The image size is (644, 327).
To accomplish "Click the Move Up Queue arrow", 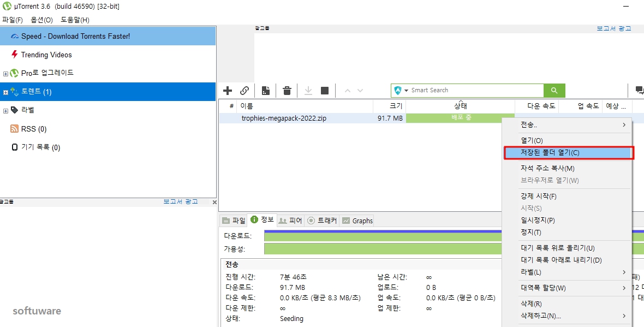I will 348,91.
